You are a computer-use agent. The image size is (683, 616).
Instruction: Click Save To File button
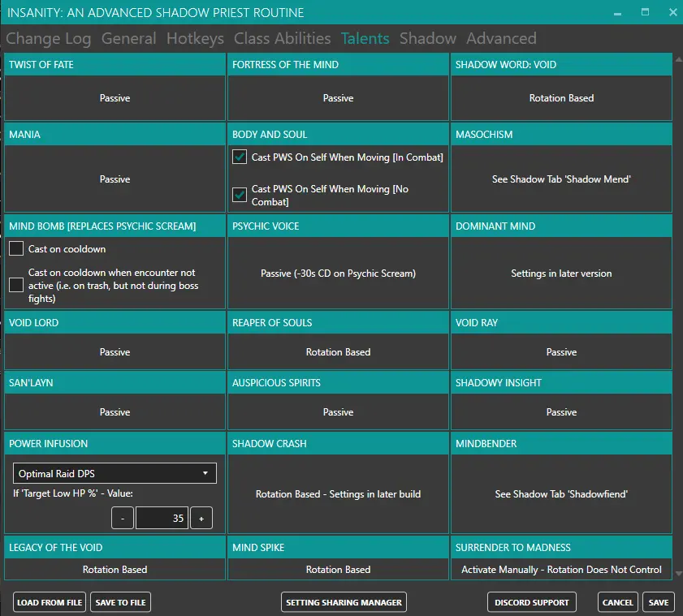pos(121,602)
